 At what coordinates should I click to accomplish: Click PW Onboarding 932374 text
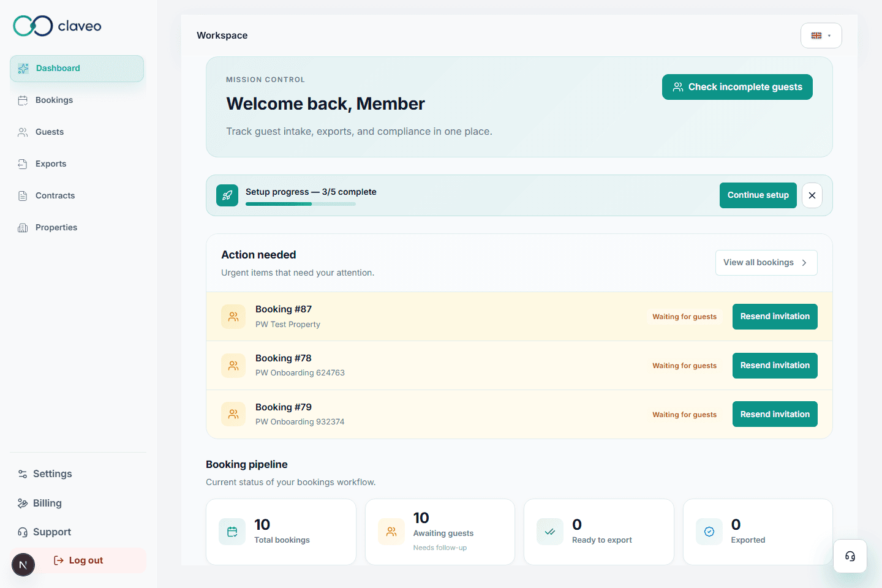(x=300, y=422)
